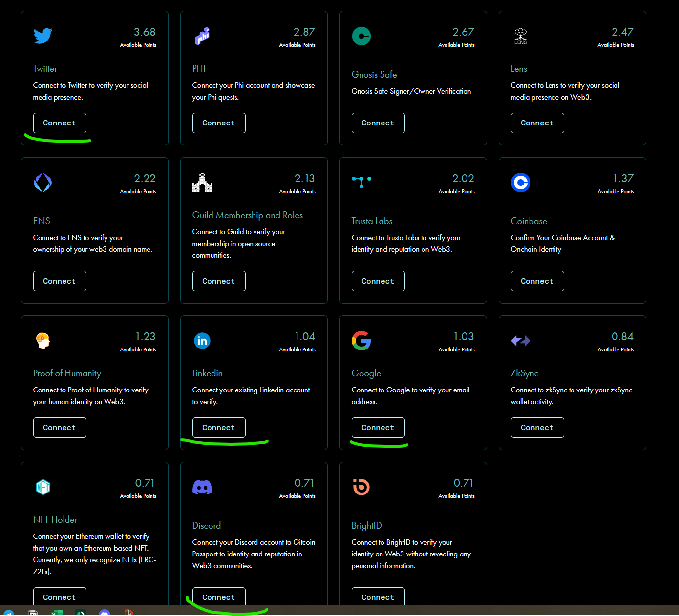The width and height of the screenshot is (679, 616).
Task: Click the ENS logo icon
Action: 43,183
